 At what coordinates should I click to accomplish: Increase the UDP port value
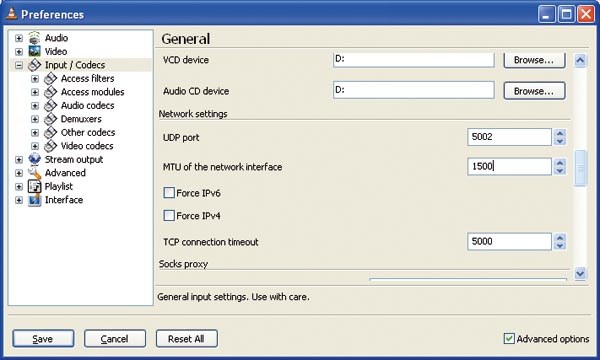(560, 133)
